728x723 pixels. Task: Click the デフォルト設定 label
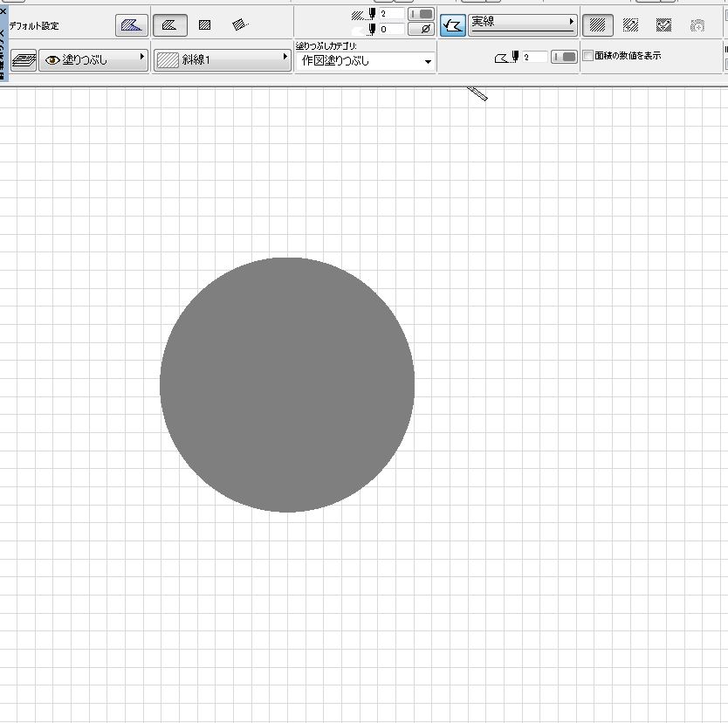click(34, 26)
